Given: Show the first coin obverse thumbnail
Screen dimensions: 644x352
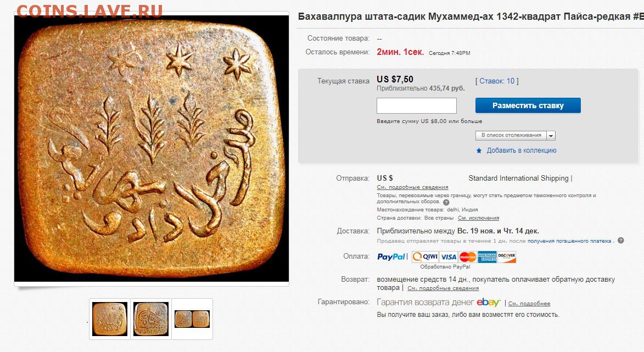Looking at the screenshot, I should pyautogui.click(x=110, y=319).
